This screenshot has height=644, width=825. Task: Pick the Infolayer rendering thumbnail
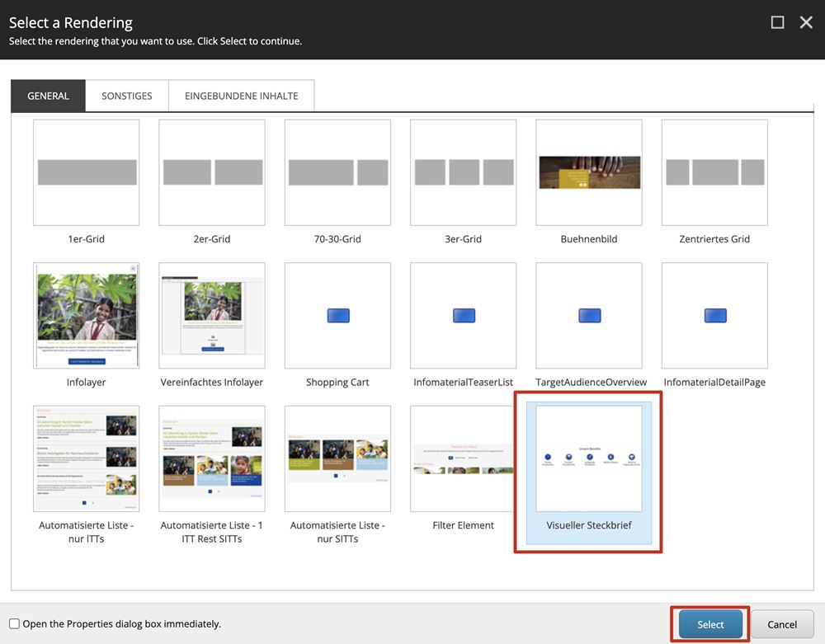[x=87, y=316]
